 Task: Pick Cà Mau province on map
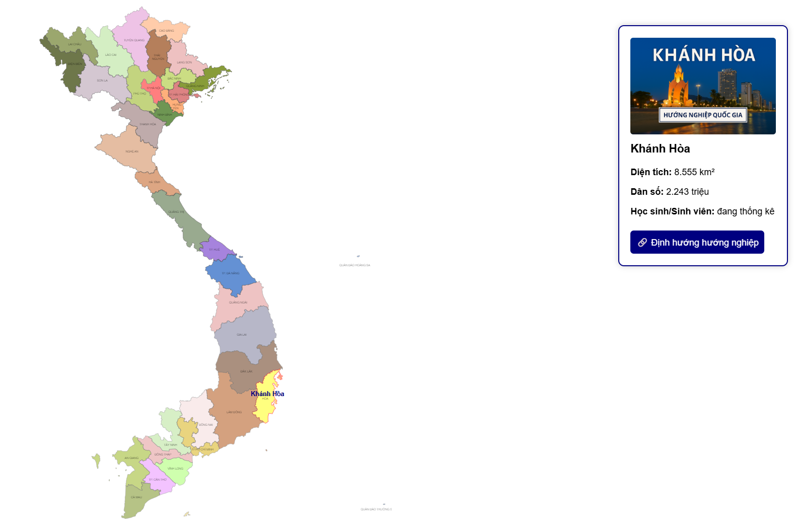[136, 498]
